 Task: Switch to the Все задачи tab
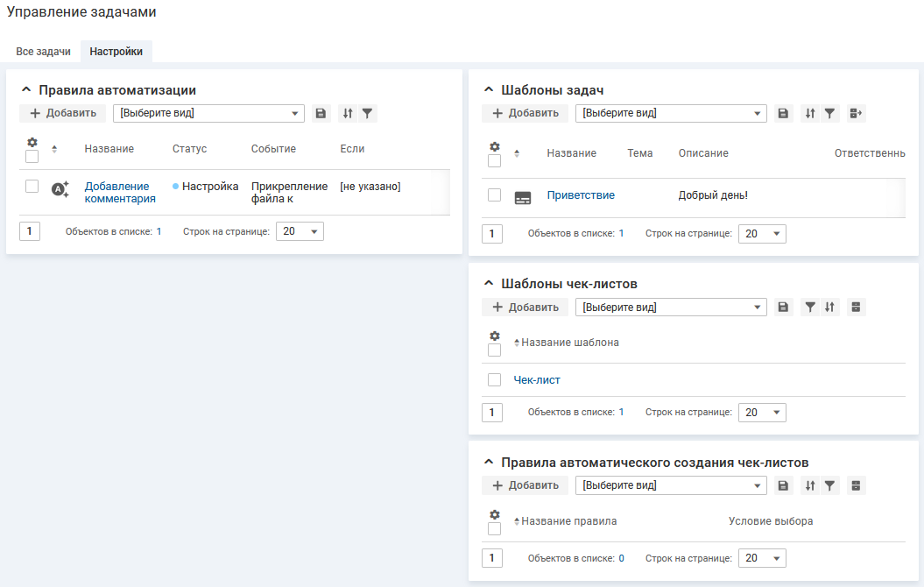pos(43,52)
